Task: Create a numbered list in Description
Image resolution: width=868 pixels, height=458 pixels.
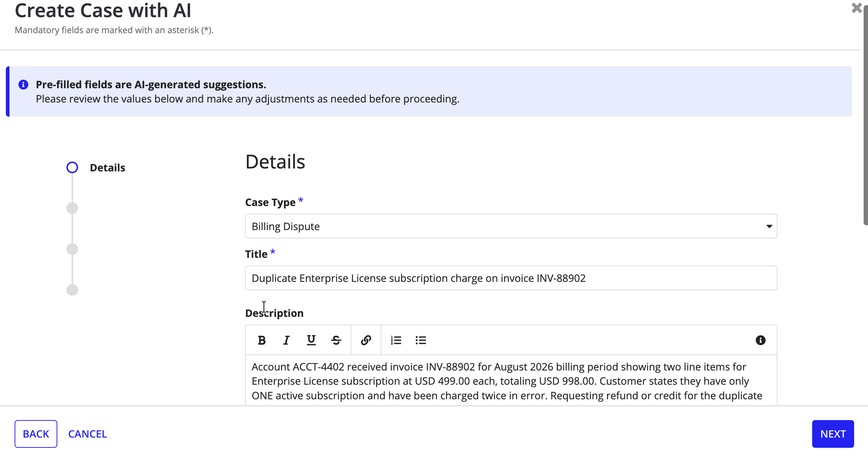Action: [x=396, y=340]
